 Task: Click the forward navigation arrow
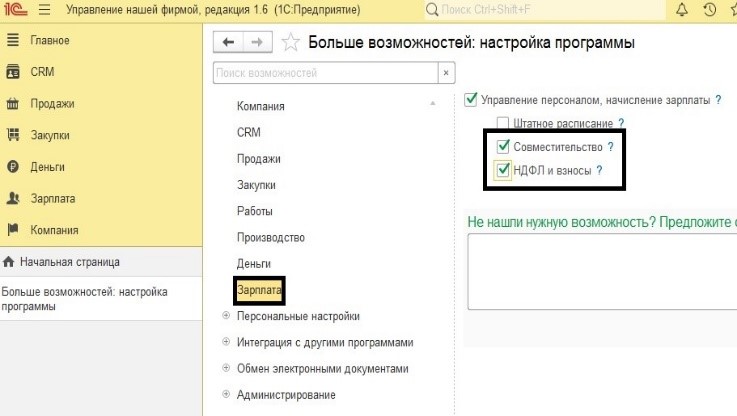tap(257, 42)
